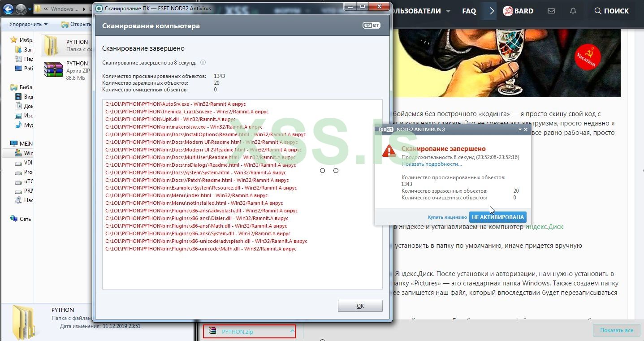This screenshot has width=644, height=341.
Task: Select the PRIV drive in Explorer sidebar
Action: [18, 191]
